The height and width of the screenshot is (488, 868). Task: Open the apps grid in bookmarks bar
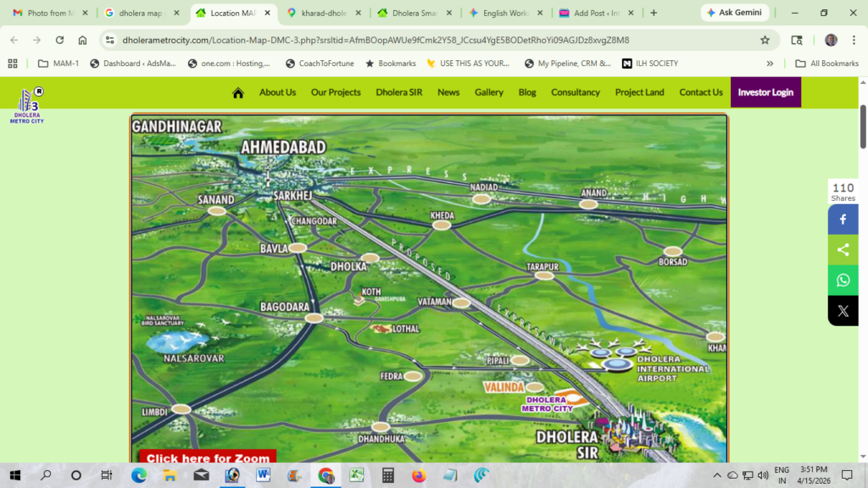click(13, 64)
